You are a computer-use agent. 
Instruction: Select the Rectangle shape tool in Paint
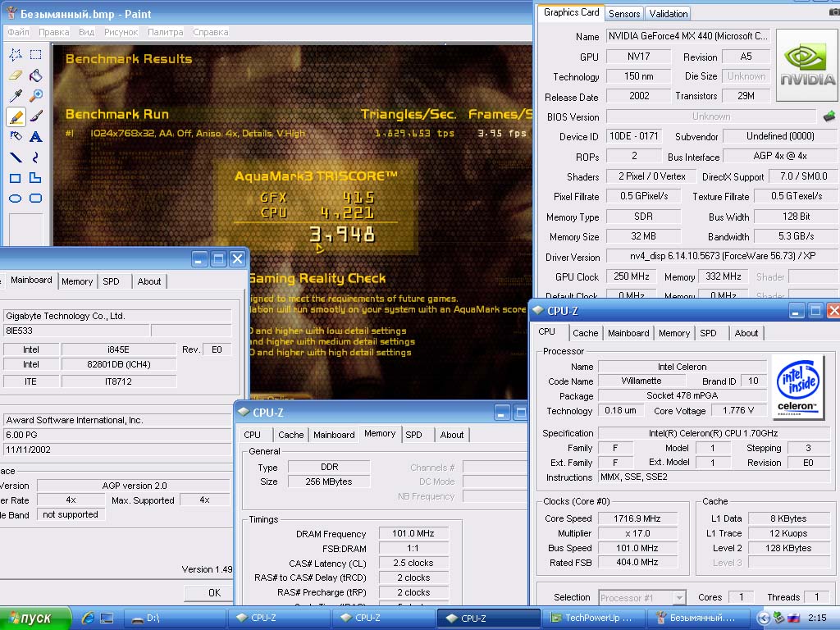(x=16, y=178)
